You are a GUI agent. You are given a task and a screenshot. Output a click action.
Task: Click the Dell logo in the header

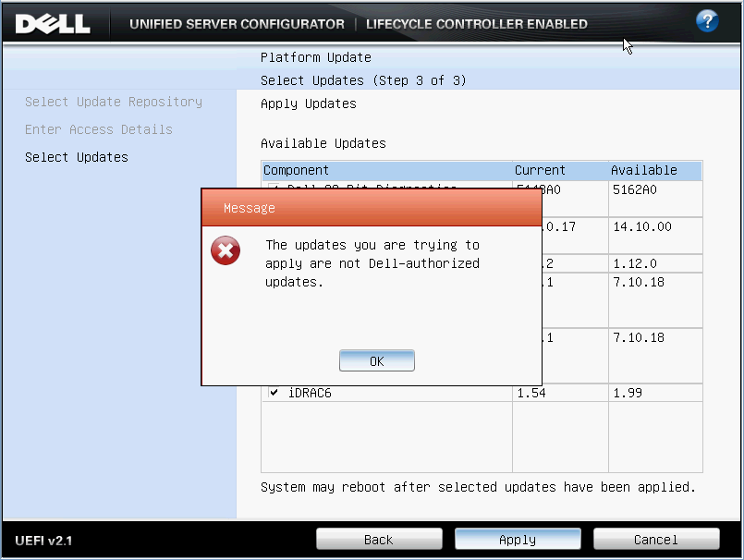(x=53, y=24)
